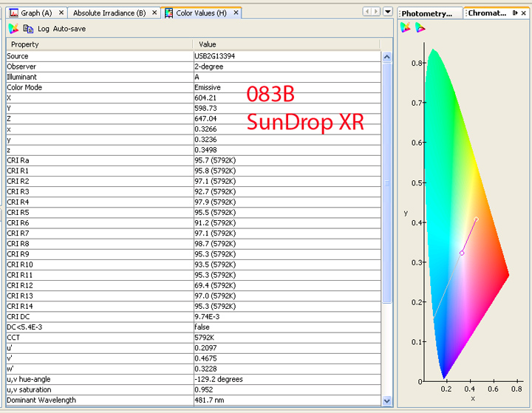Close the Absolute Irradiance (B) tab
This screenshot has width=532, height=413.
[x=154, y=13]
